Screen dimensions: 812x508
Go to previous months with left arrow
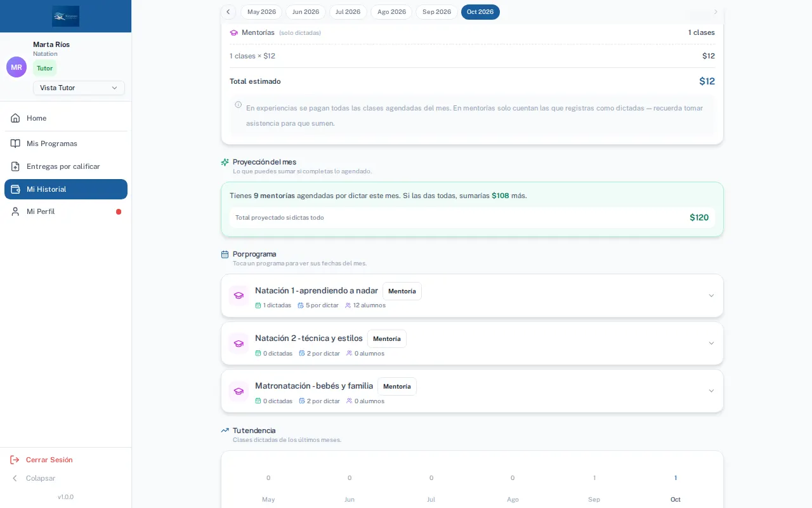[x=228, y=12]
